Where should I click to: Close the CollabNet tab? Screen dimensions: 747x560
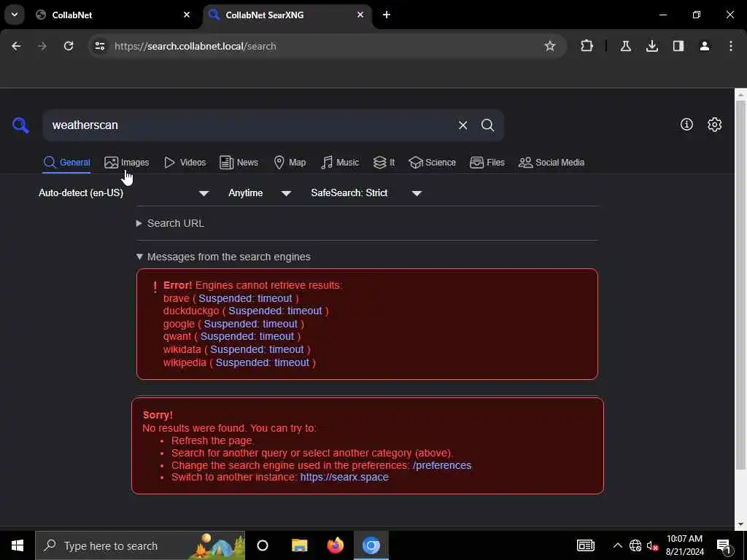tap(187, 15)
